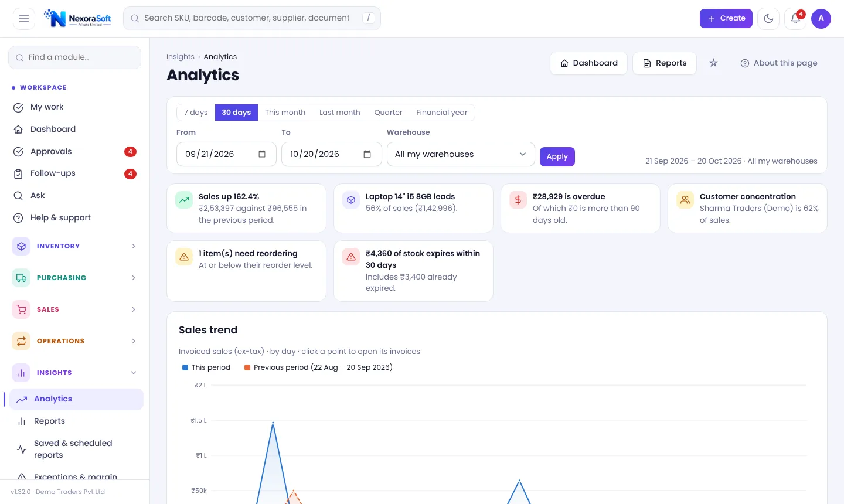844x504 pixels.
Task: Click About this page link
Action: click(x=779, y=63)
